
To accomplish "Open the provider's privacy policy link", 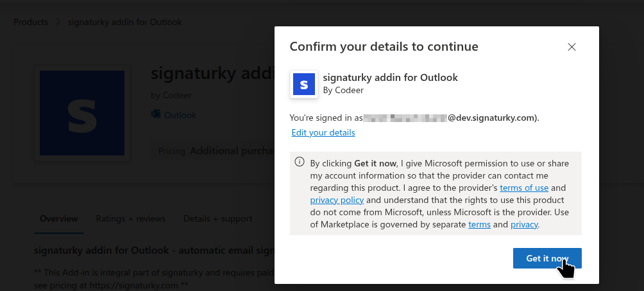I will (337, 200).
